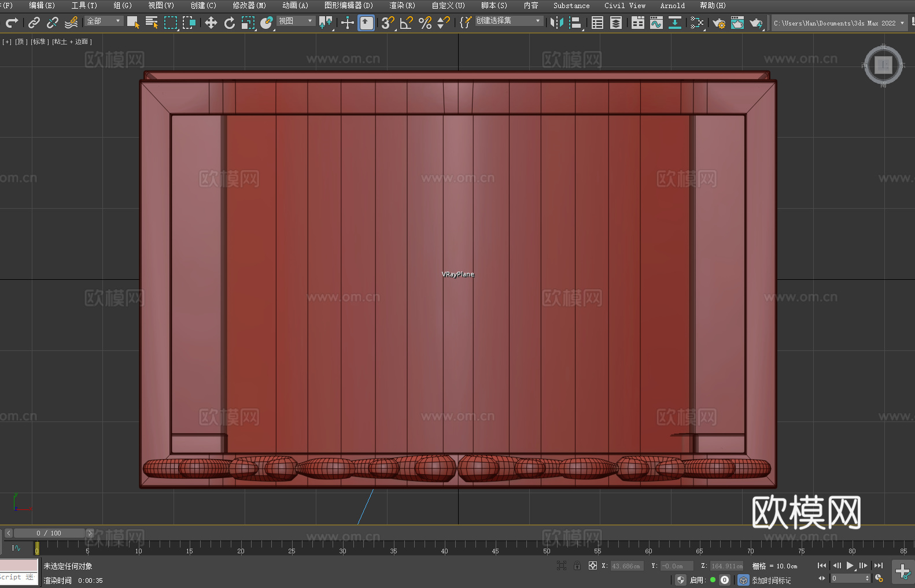Click the pink MAXScript listener swatch
Viewport: 915px width, 588px height.
19,565
